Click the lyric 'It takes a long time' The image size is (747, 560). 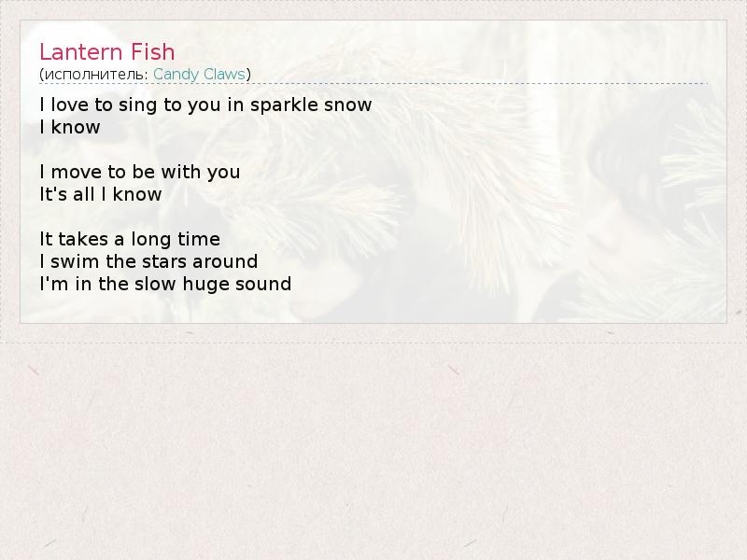(x=130, y=240)
